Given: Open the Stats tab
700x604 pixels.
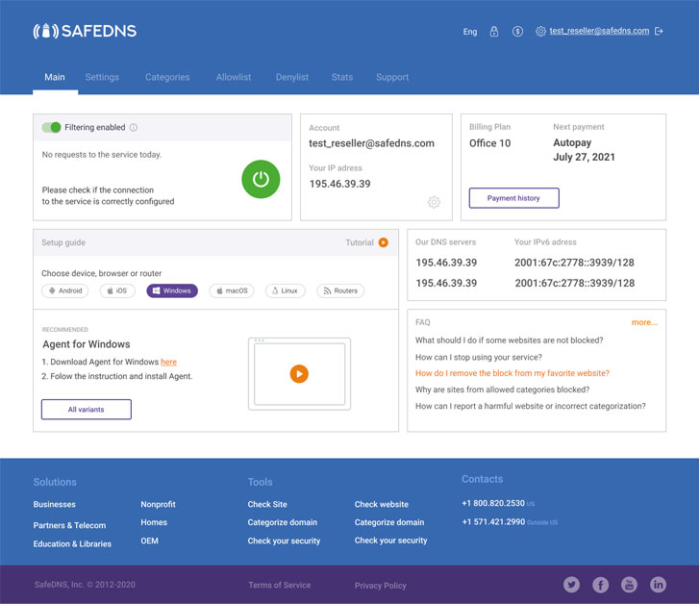Looking at the screenshot, I should pos(342,77).
